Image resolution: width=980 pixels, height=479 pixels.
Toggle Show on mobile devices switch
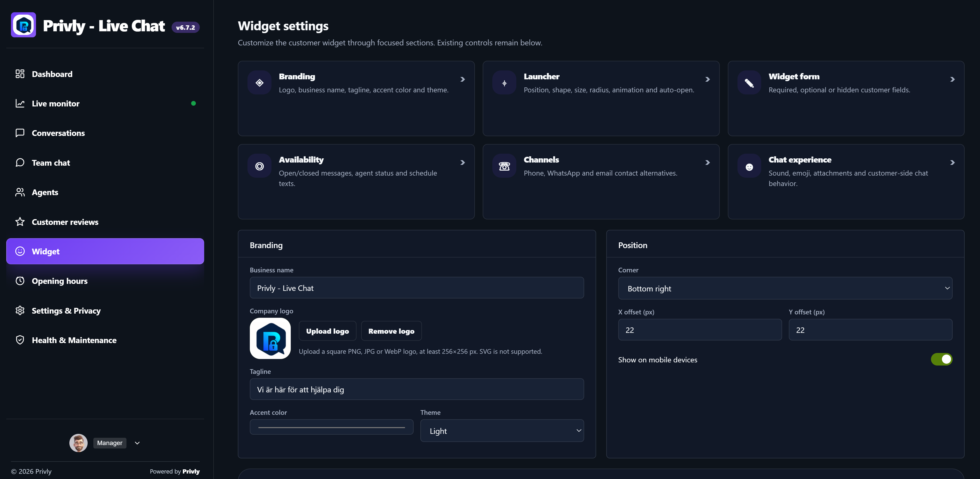[x=941, y=359]
